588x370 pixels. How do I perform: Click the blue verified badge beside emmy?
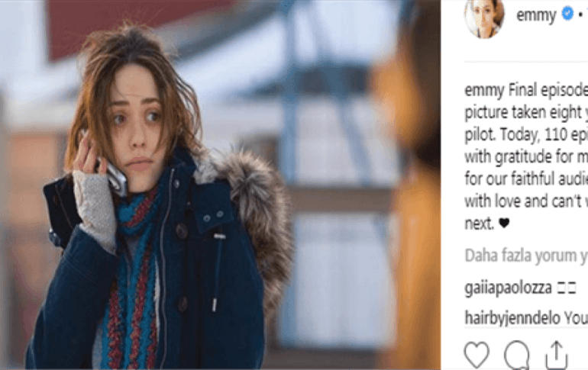pos(567,14)
